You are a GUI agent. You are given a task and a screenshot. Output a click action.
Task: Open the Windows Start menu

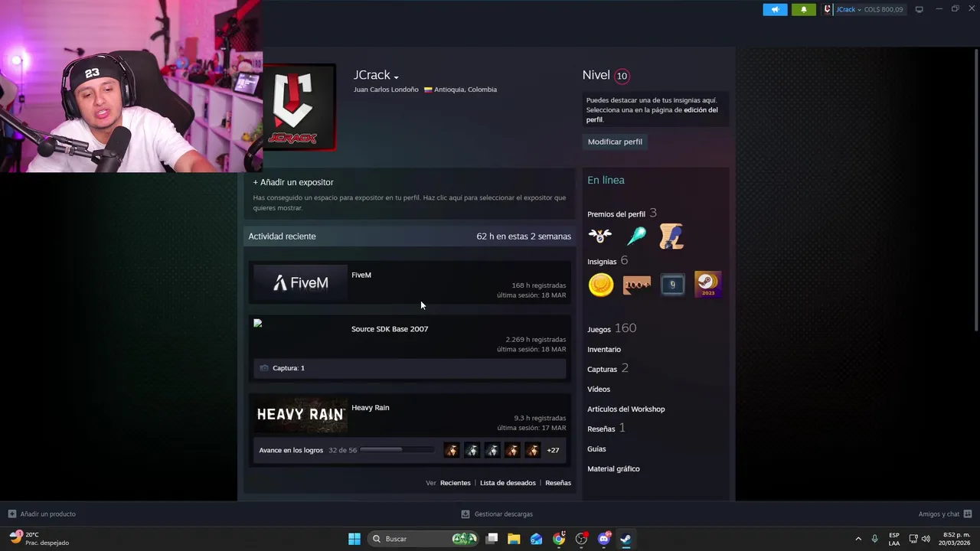tap(354, 539)
